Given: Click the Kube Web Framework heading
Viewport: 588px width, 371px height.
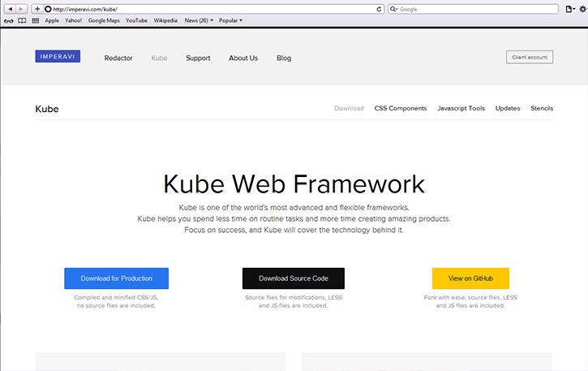Looking at the screenshot, I should coord(294,184).
